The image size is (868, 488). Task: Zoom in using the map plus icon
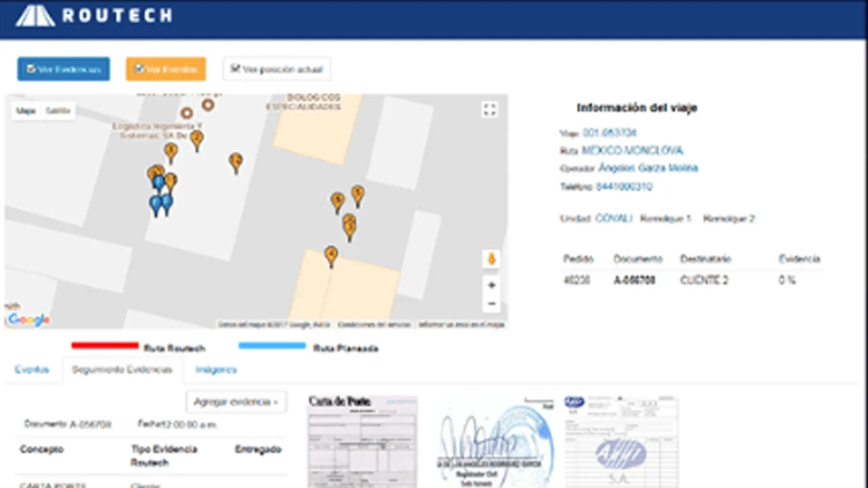pyautogui.click(x=491, y=285)
